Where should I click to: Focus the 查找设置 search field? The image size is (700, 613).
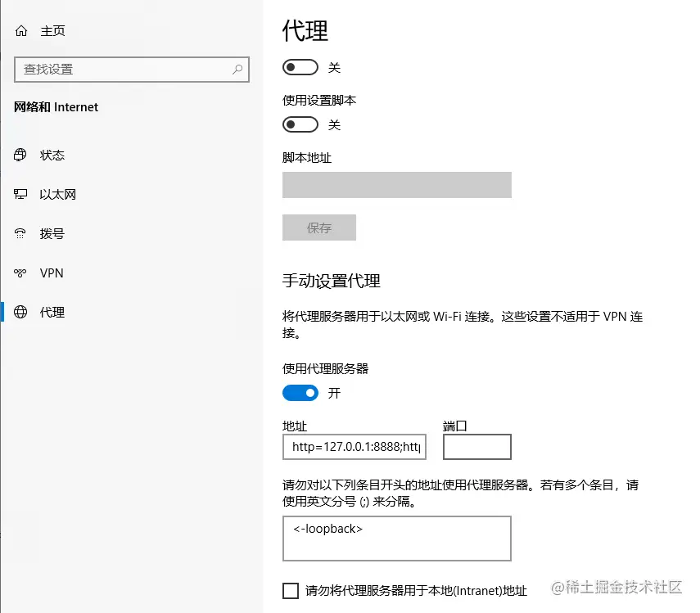coord(132,69)
